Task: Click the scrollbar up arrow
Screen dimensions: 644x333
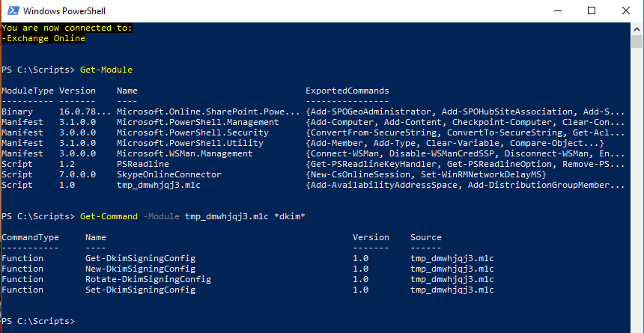Action: (637, 28)
